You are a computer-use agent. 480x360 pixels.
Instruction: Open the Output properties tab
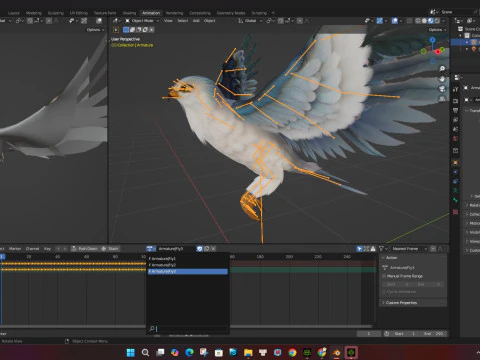455,110
